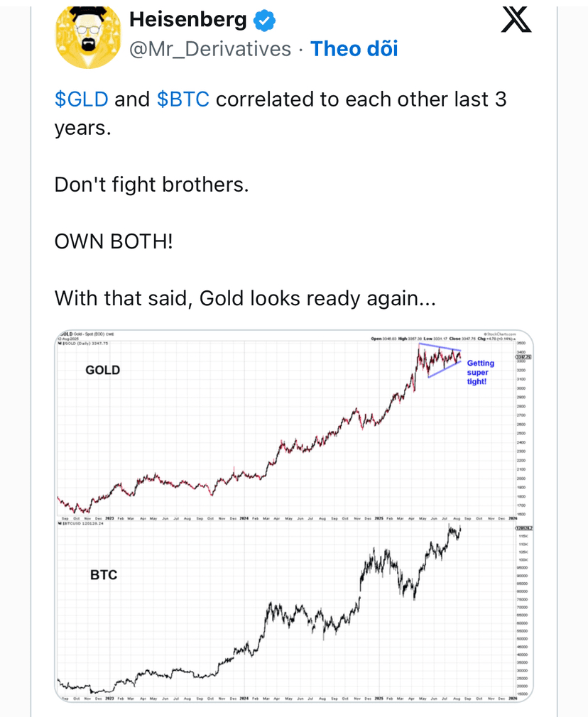The height and width of the screenshot is (717, 588).
Task: Click the BTC last-price tag on axis
Action: (524, 528)
